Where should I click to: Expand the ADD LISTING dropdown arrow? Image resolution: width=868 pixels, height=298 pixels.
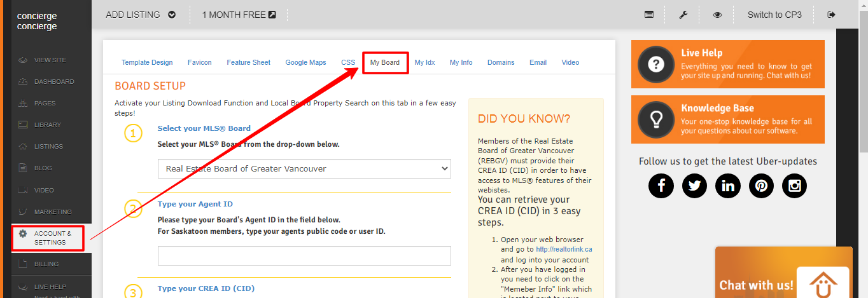[172, 15]
